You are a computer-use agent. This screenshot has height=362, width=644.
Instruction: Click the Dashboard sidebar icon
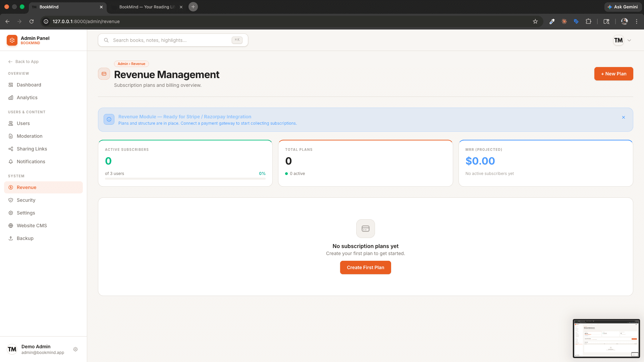(x=11, y=85)
